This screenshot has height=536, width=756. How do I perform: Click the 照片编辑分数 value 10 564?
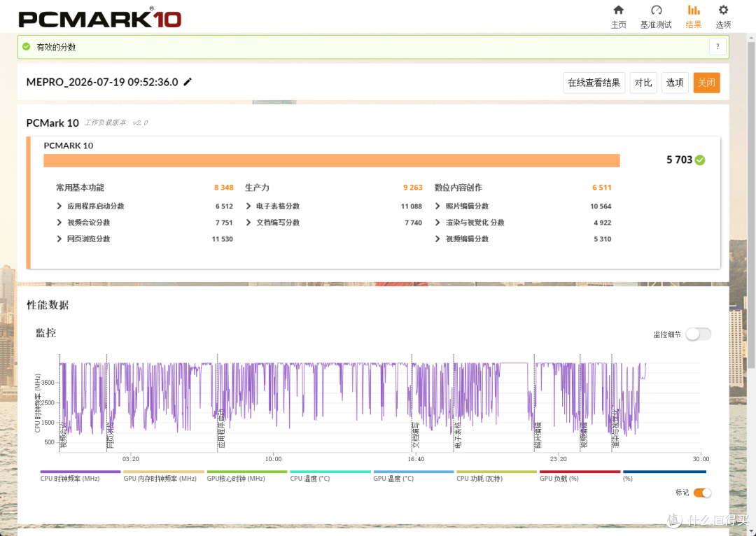[601, 206]
